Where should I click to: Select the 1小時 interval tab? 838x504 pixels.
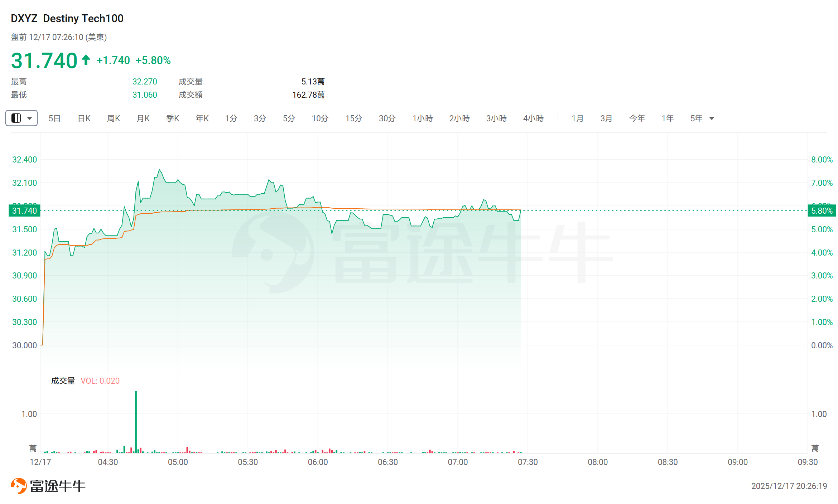422,118
